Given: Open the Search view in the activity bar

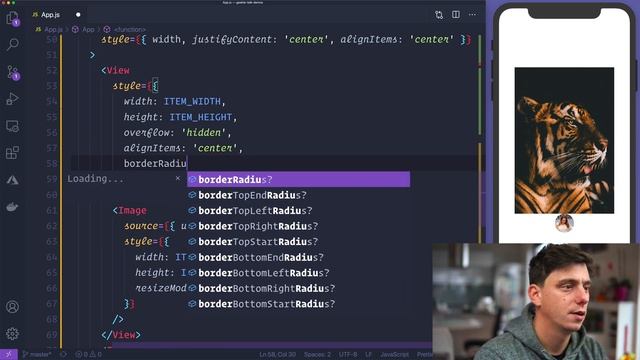Looking at the screenshot, I should [12, 44].
